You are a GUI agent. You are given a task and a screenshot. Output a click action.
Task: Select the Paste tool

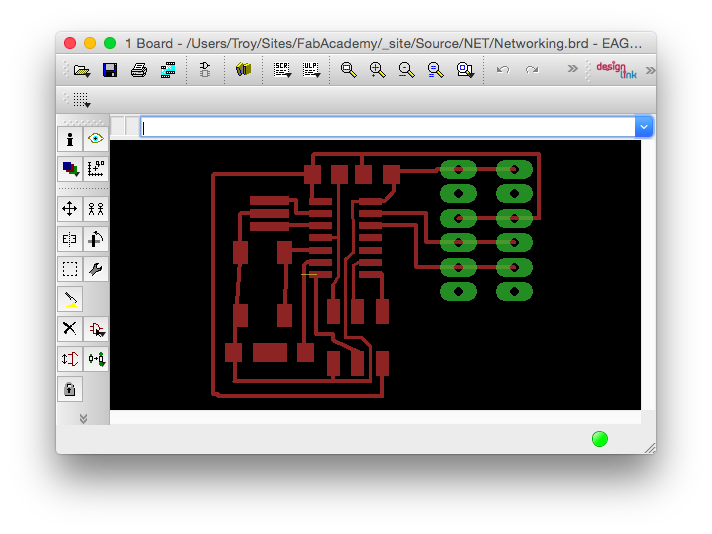coord(70,299)
